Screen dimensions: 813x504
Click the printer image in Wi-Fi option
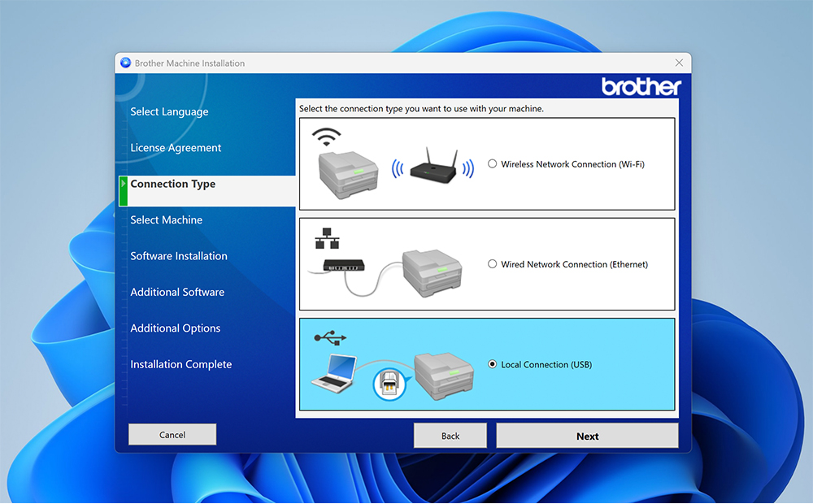coord(348,176)
